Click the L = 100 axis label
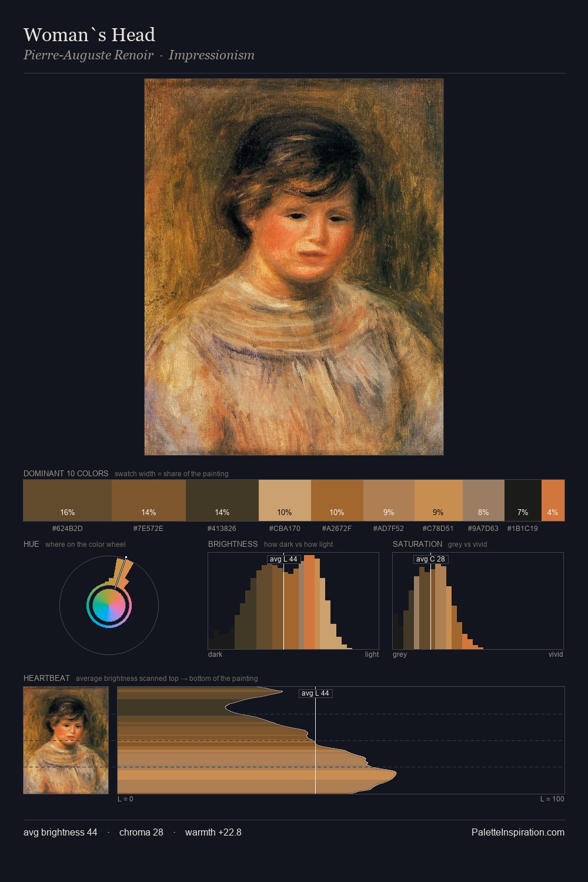 click(x=552, y=799)
